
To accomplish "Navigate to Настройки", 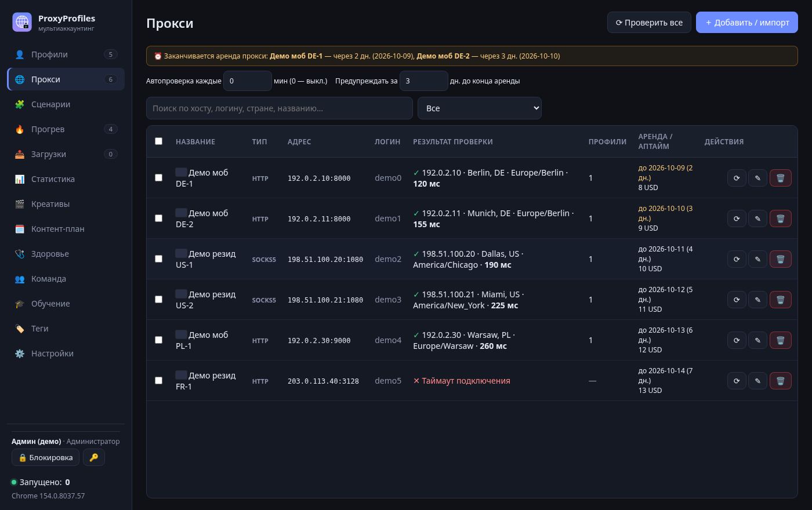I will pos(66,354).
